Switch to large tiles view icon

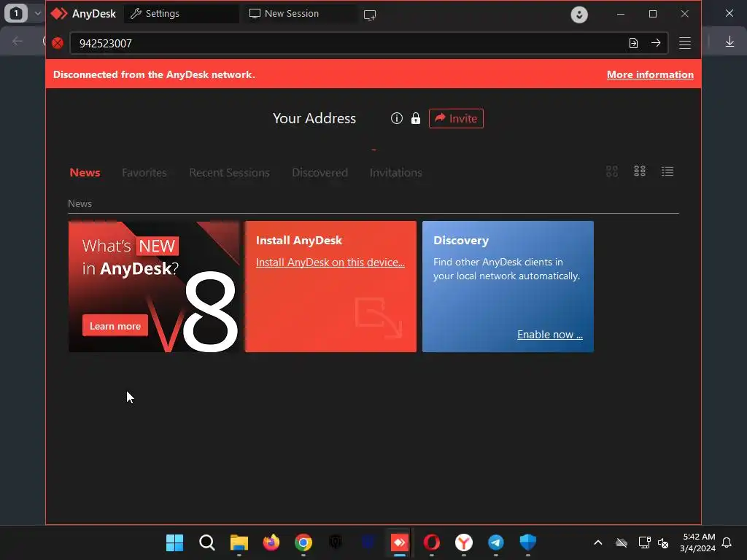tap(612, 171)
